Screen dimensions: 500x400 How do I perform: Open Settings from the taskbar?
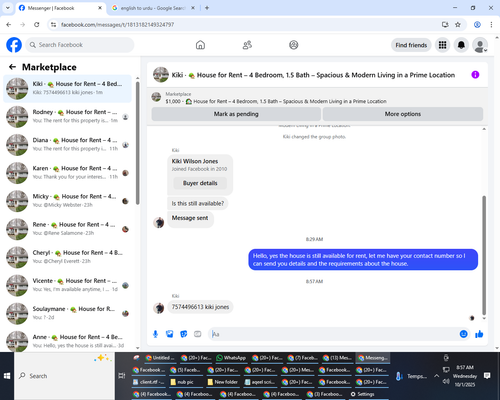pyautogui.click(x=363, y=394)
